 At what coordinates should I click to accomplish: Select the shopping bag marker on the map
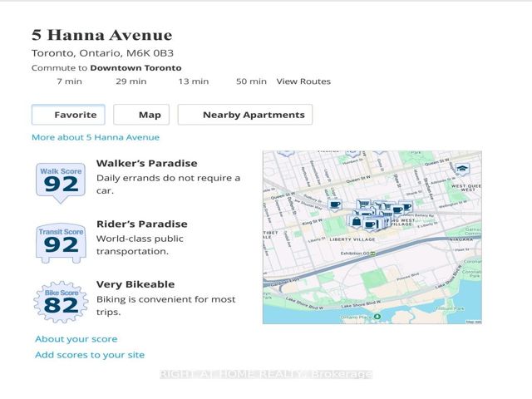tap(357, 222)
